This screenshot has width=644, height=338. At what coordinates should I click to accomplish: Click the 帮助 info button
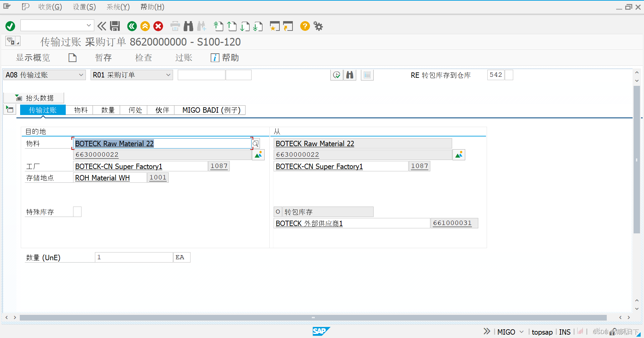[x=225, y=58]
